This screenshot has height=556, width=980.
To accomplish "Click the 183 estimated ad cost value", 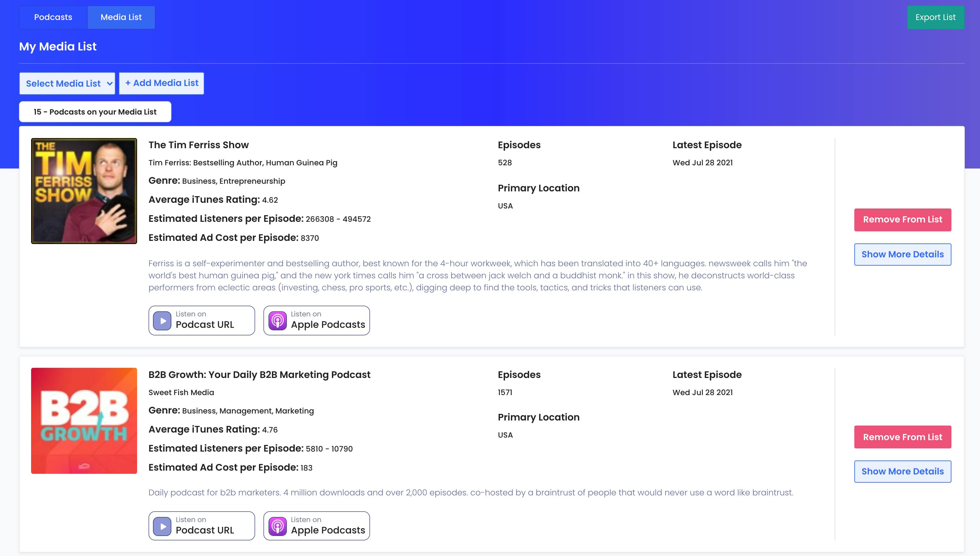I will click(307, 468).
